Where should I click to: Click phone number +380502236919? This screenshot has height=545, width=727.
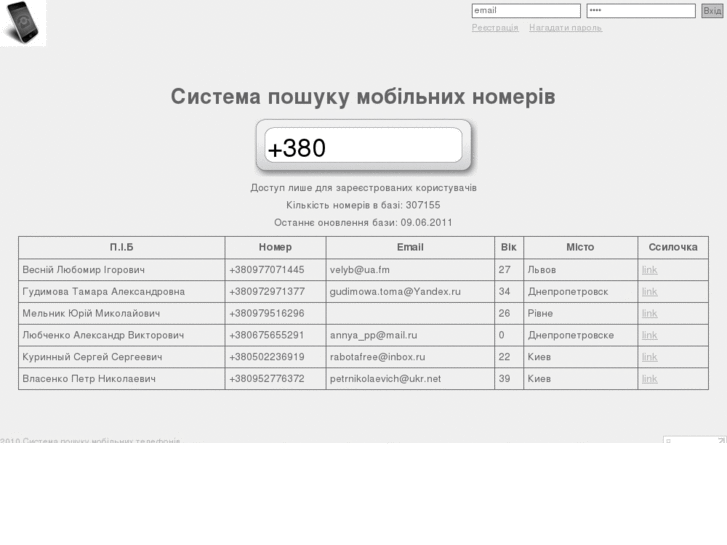(x=267, y=357)
